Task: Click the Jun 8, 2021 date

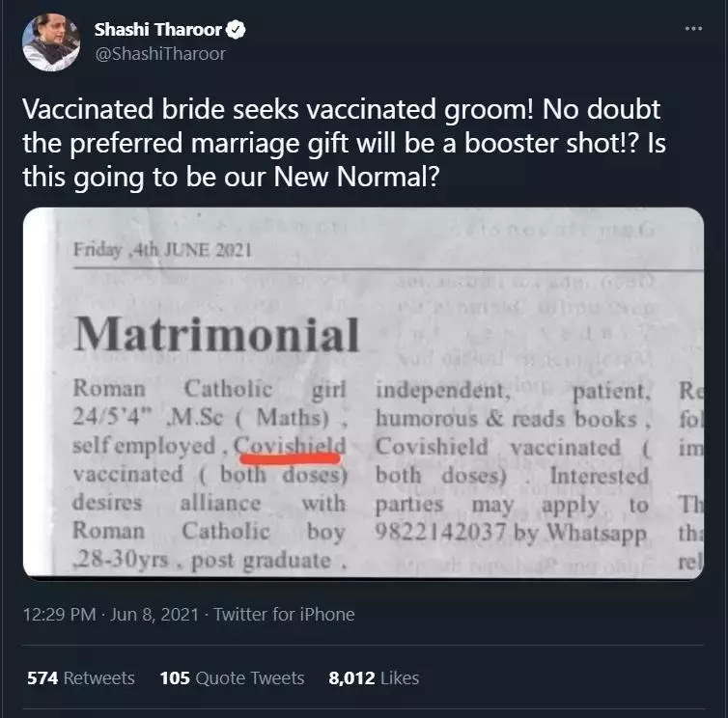Action: 154,614
